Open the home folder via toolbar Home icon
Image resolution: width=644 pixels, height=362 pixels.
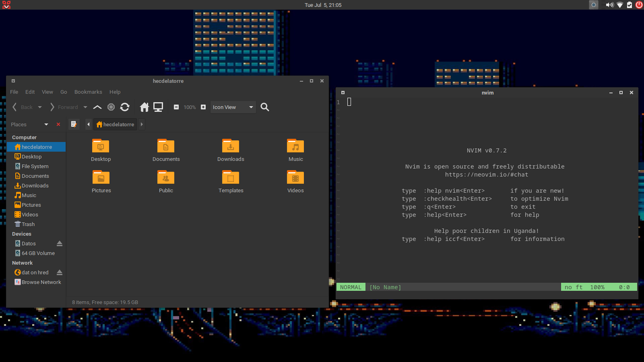pyautogui.click(x=144, y=107)
